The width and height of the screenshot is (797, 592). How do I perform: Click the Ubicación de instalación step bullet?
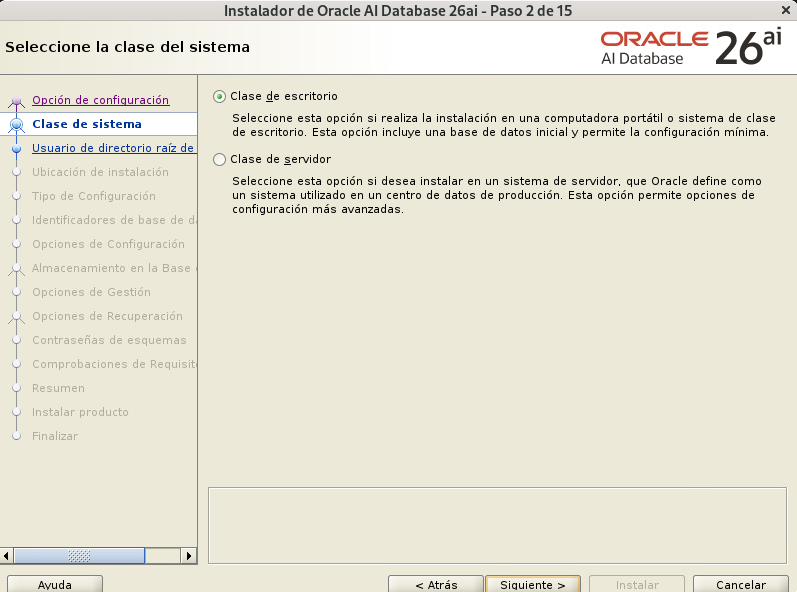[x=16, y=172]
